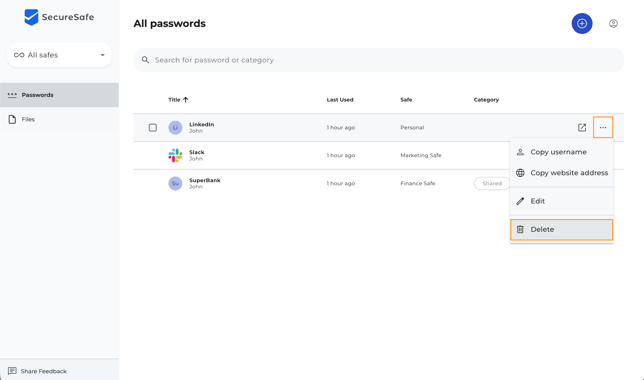The width and height of the screenshot is (644, 380).
Task: Open the user profile icon
Action: tap(613, 23)
